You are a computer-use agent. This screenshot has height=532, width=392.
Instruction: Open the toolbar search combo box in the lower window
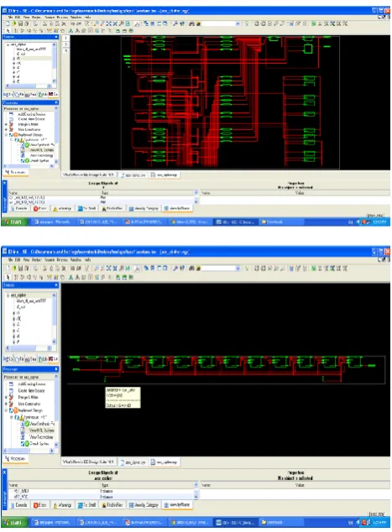point(221,268)
